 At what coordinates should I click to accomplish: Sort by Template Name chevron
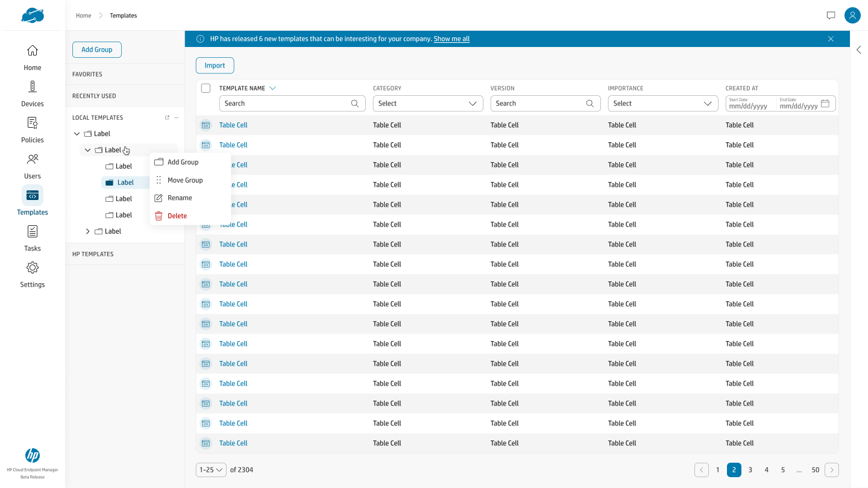click(272, 88)
